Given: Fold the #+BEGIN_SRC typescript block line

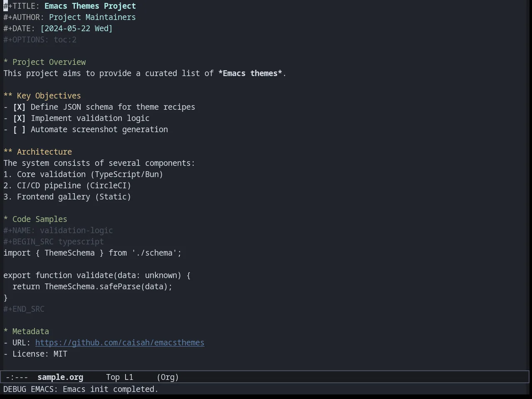Looking at the screenshot, I should [54, 242].
